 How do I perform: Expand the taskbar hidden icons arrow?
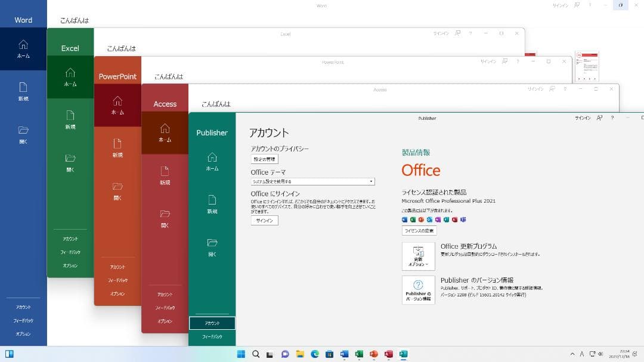click(x=573, y=354)
